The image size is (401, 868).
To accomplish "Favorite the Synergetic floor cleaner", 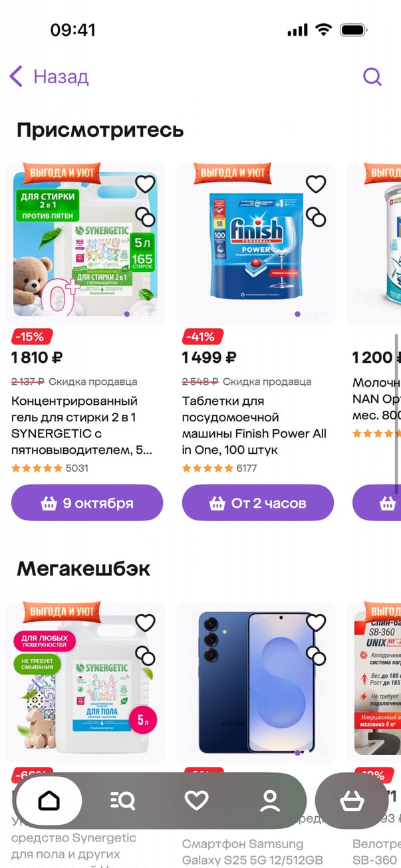I will click(145, 623).
